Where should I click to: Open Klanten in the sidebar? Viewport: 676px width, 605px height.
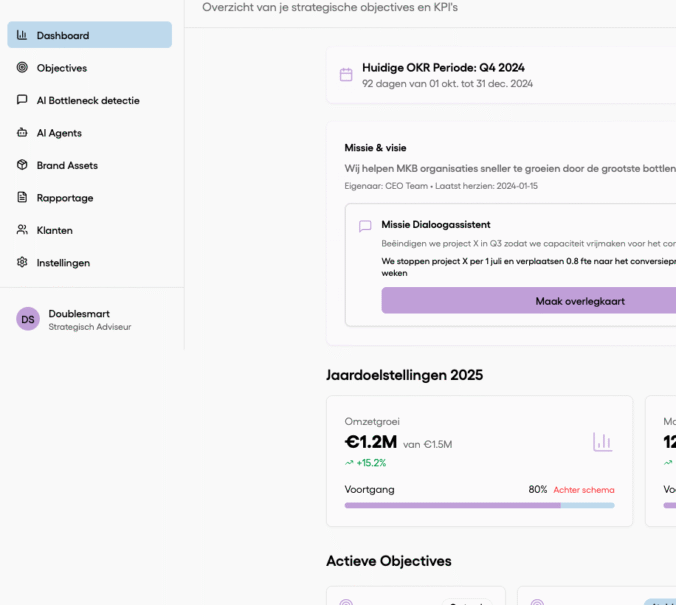[x=55, y=230]
